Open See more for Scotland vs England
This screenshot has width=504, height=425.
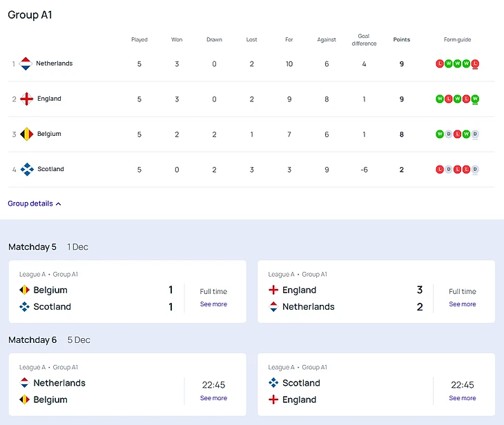pyautogui.click(x=462, y=398)
